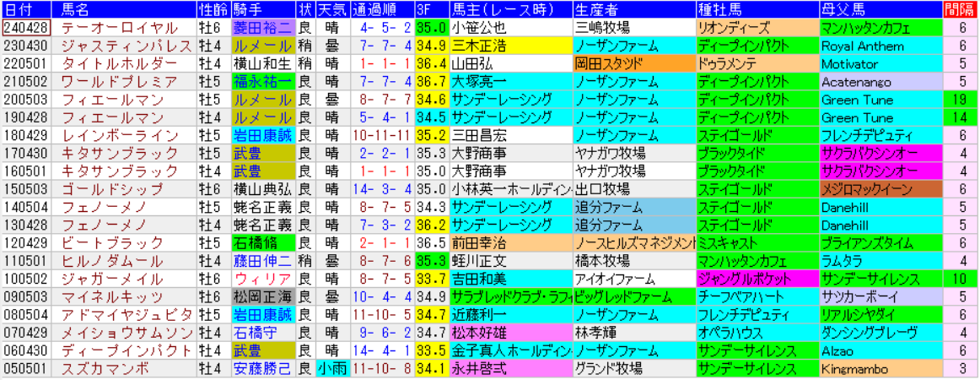Click the 性齢 column header
The image size is (980, 380).
[x=213, y=9]
